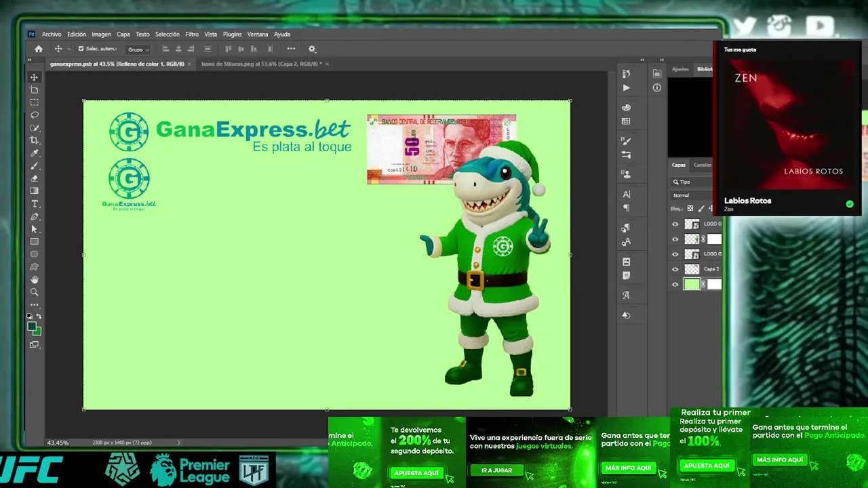Open options bar gear settings icon

(312, 49)
